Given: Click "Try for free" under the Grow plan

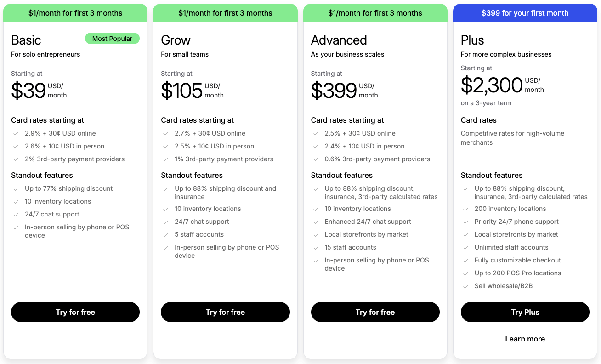Looking at the screenshot, I should tap(225, 312).
